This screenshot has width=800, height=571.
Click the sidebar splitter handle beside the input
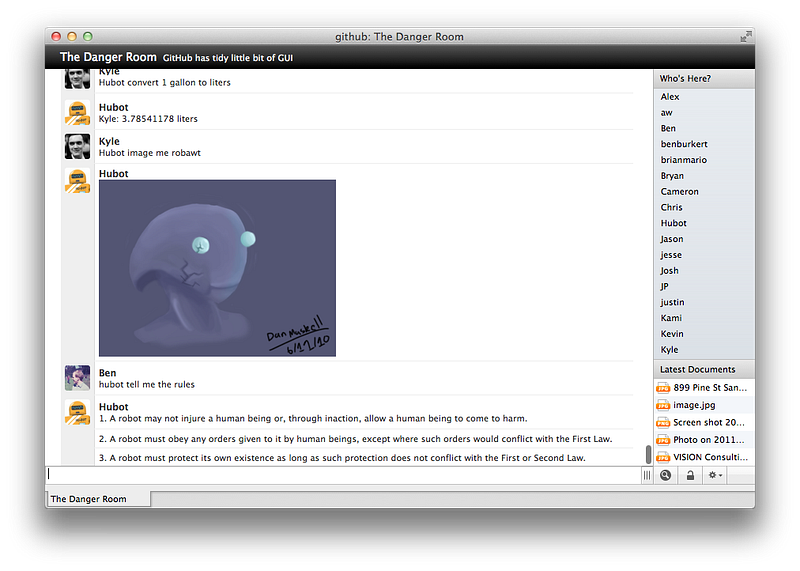coord(647,476)
